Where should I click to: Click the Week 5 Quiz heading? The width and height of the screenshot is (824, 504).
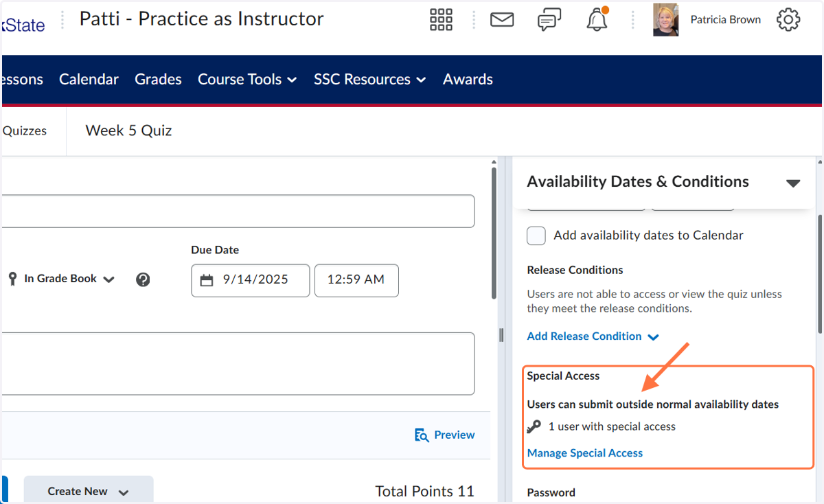[x=128, y=130]
